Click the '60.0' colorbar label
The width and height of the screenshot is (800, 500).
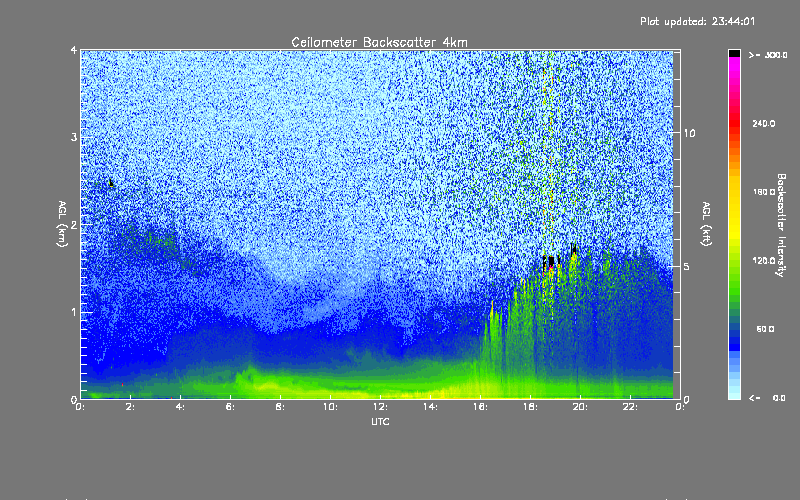pos(765,329)
